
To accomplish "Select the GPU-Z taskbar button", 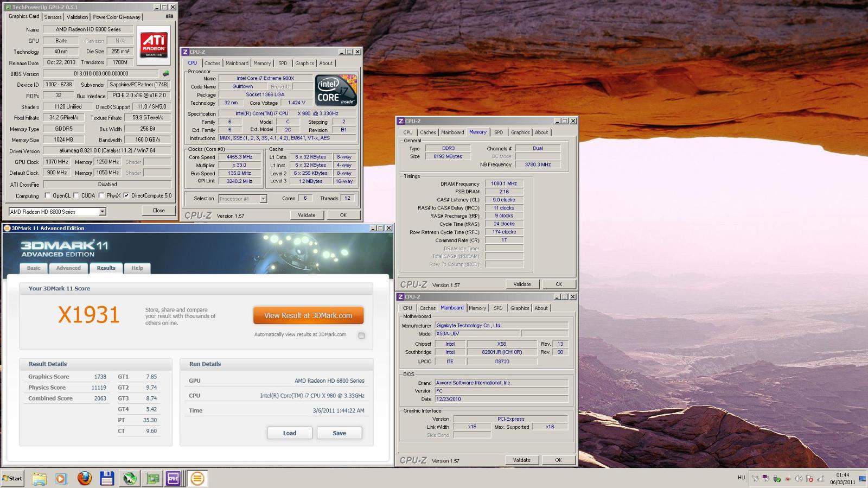I will (x=152, y=478).
